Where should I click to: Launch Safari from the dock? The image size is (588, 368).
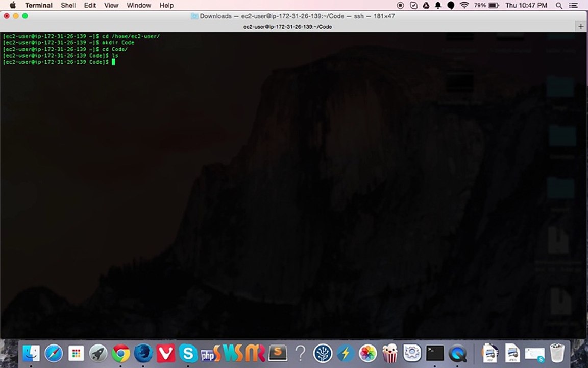pos(54,353)
